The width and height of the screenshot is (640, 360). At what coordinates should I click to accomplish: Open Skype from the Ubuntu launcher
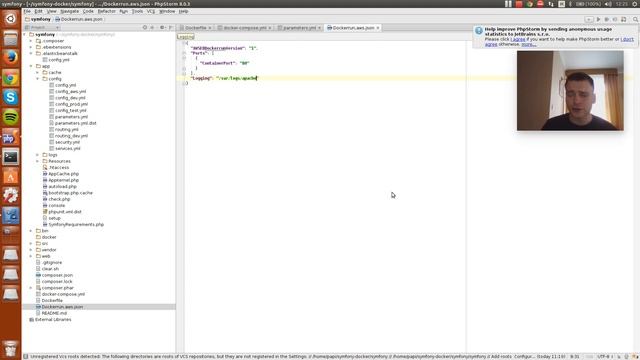click(x=11, y=97)
